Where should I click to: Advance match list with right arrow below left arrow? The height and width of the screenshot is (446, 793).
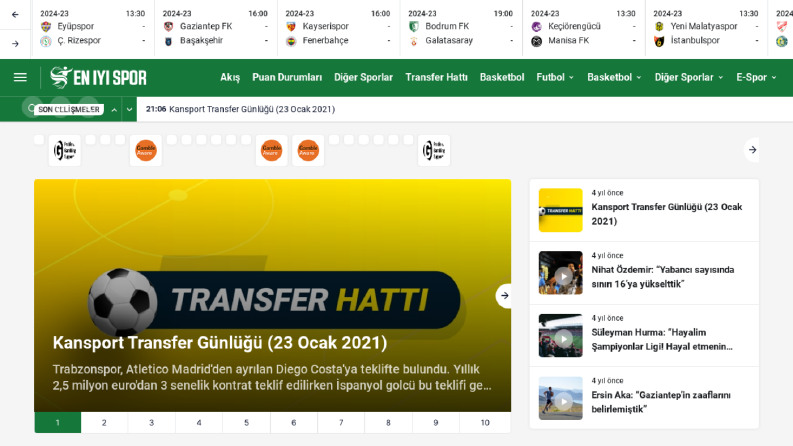(x=15, y=44)
